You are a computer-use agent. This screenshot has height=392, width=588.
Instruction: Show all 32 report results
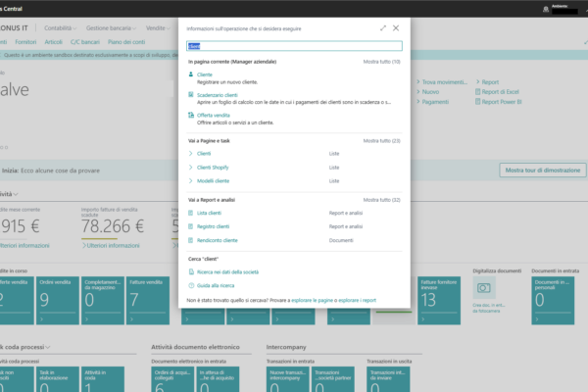point(381,200)
